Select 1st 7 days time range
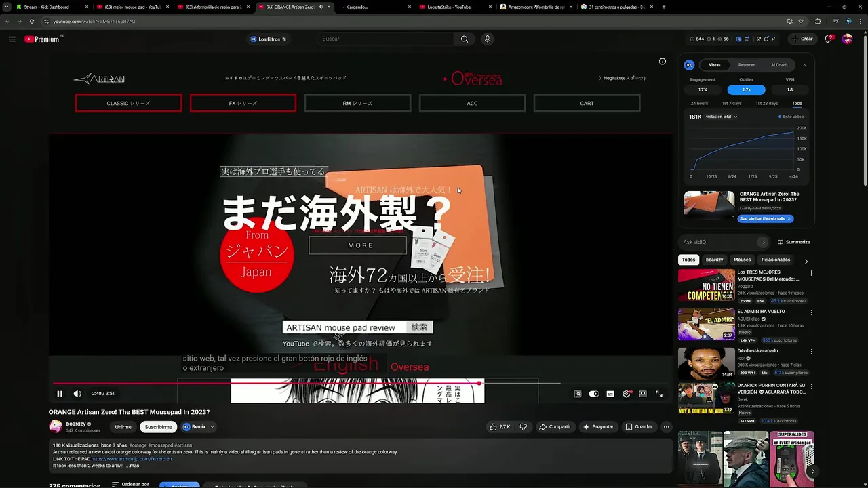This screenshot has height=488, width=868. (x=732, y=104)
